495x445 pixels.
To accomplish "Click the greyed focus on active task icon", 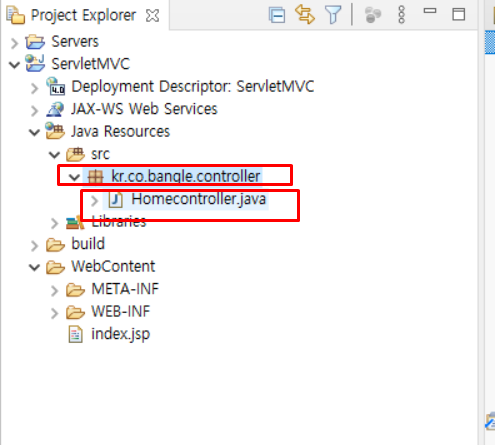I will [x=373, y=15].
